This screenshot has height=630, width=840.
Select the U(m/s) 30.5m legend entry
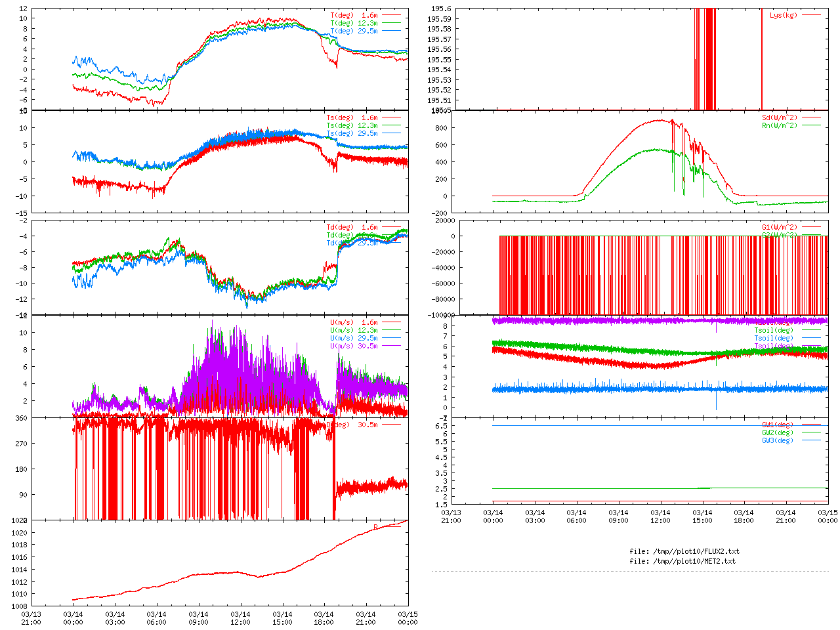[354, 346]
